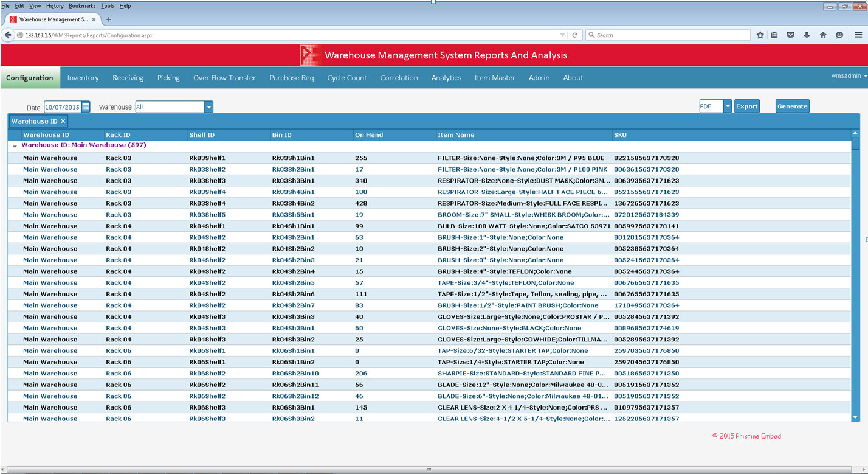868x474 pixels.
Task: Open a new browser tab
Action: [109, 19]
